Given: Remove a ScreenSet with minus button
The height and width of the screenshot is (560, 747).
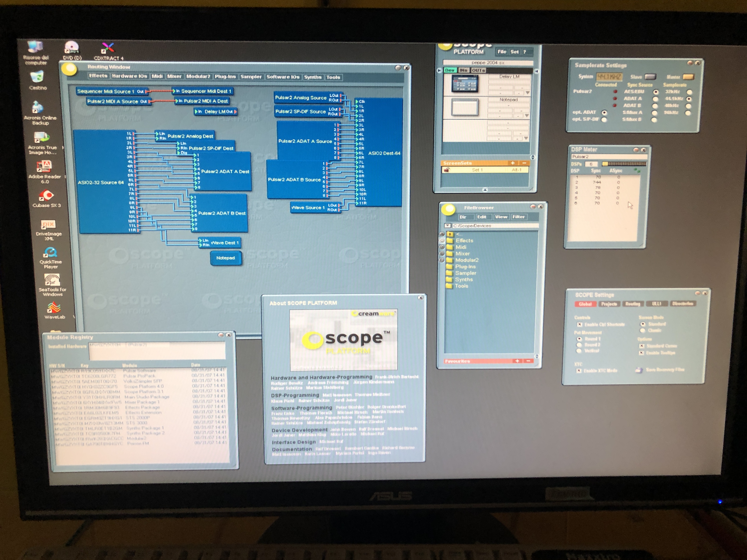Looking at the screenshot, I should [x=524, y=163].
